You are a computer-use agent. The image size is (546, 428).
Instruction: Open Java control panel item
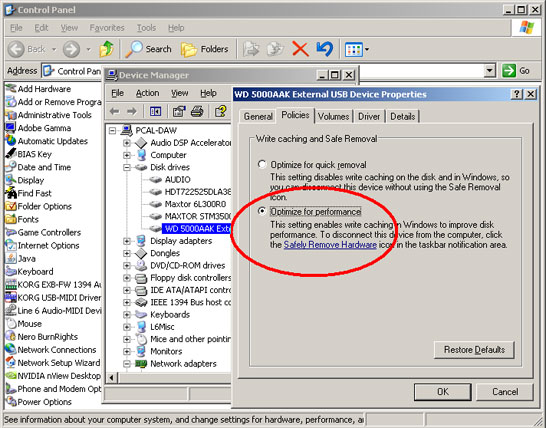[x=21, y=258]
